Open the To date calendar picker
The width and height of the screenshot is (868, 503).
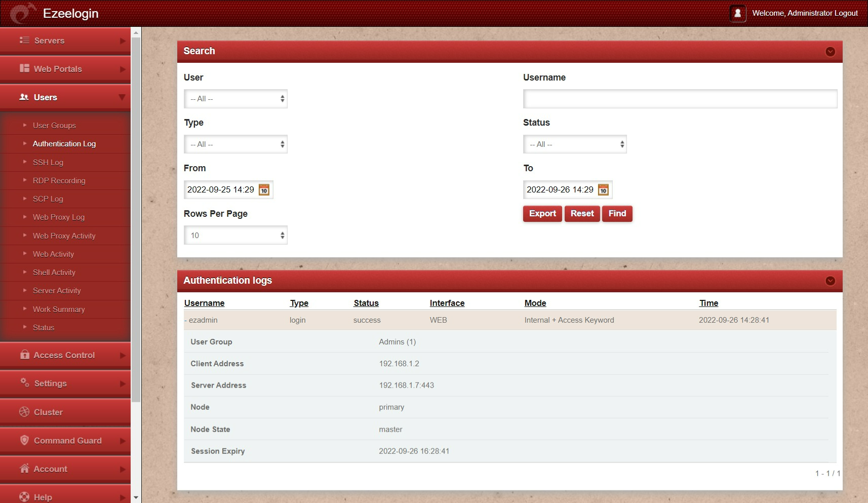click(x=603, y=190)
